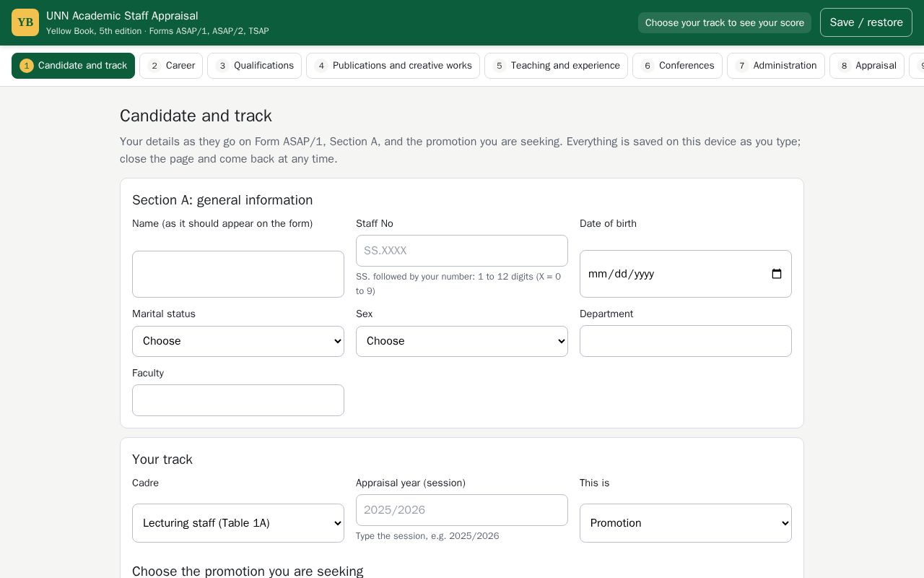
Task: Click the 'Yellow Book, 5th edition' subtitle
Action: coord(157,31)
